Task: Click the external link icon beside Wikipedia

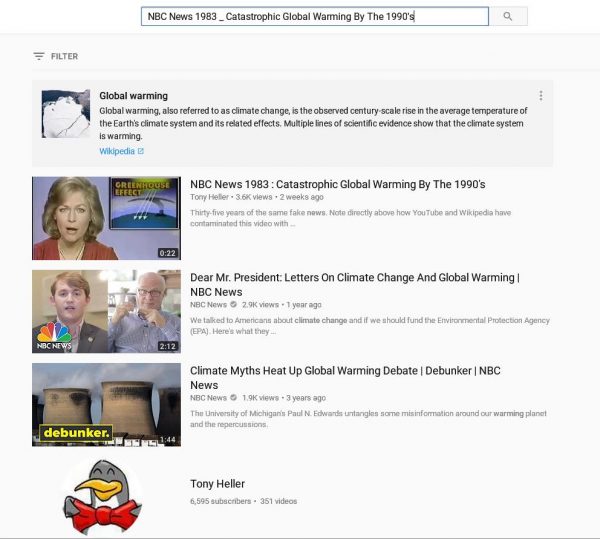Action: (141, 151)
